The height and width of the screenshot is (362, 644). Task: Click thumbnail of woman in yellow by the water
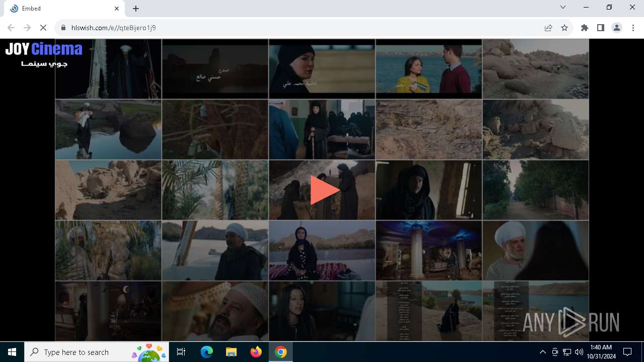(x=429, y=69)
